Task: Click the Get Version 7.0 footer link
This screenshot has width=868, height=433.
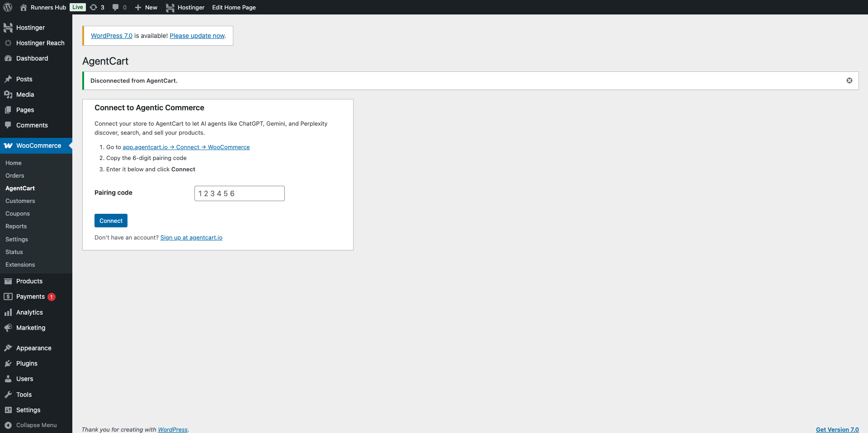Action: click(837, 429)
